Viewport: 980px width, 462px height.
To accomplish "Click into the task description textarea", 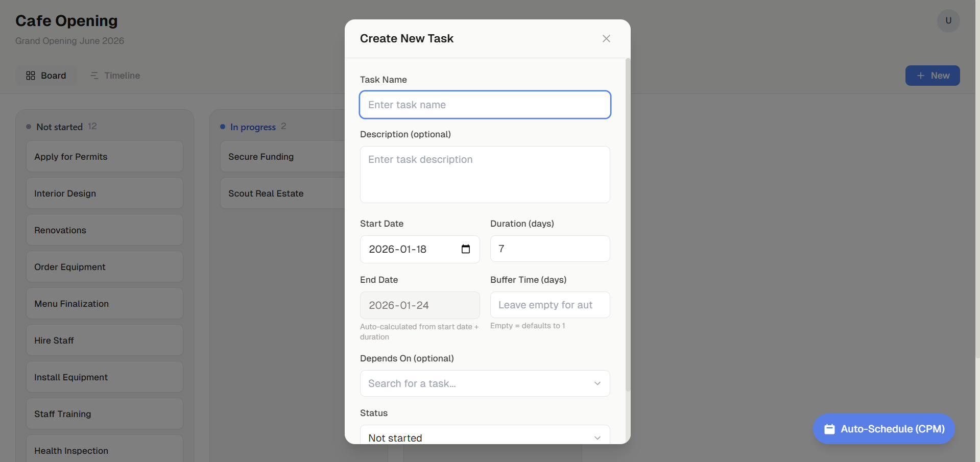I will pos(485,175).
